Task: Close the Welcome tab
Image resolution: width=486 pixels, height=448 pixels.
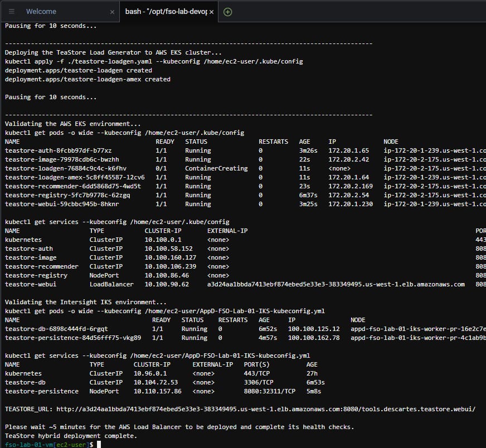Action: (112, 12)
